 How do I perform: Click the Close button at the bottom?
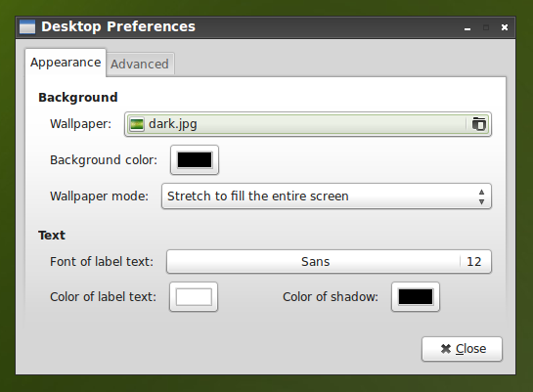462,349
